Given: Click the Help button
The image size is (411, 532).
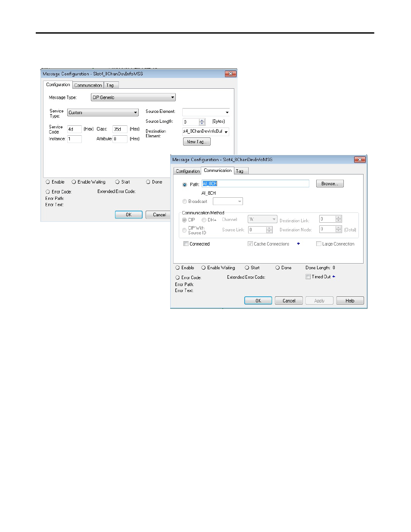Looking at the screenshot, I should [350, 301].
